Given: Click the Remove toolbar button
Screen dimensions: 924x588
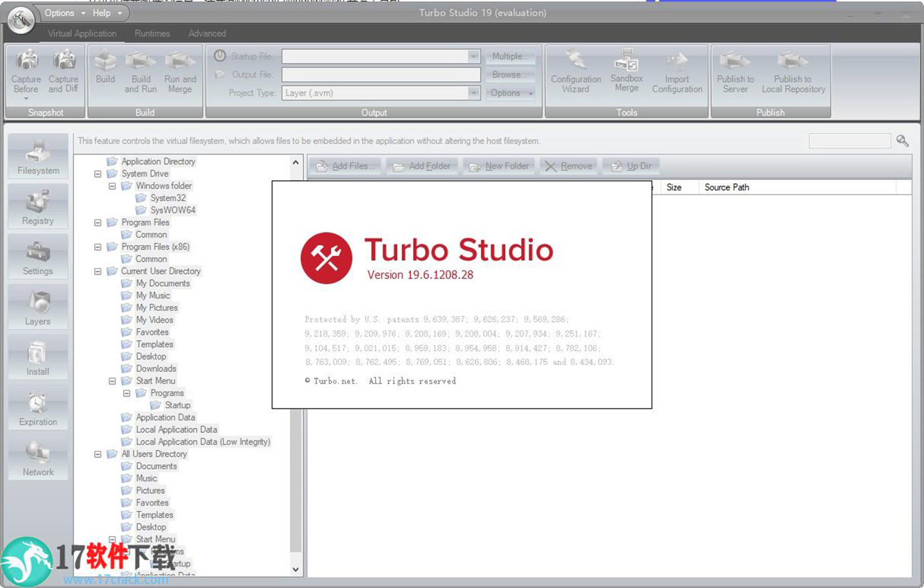Looking at the screenshot, I should coord(568,166).
